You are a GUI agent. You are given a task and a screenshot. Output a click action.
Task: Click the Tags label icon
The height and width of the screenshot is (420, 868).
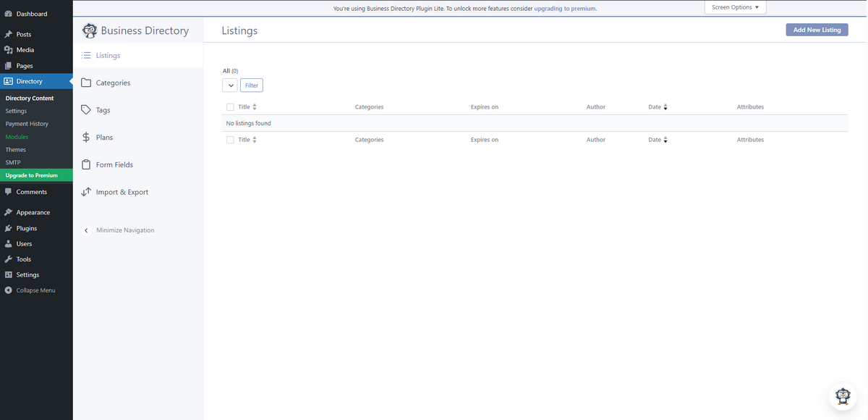tap(86, 110)
